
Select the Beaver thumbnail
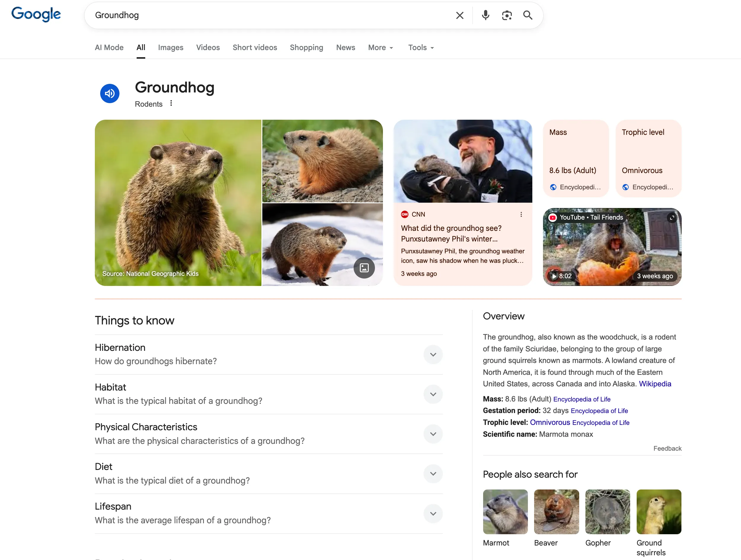556,512
